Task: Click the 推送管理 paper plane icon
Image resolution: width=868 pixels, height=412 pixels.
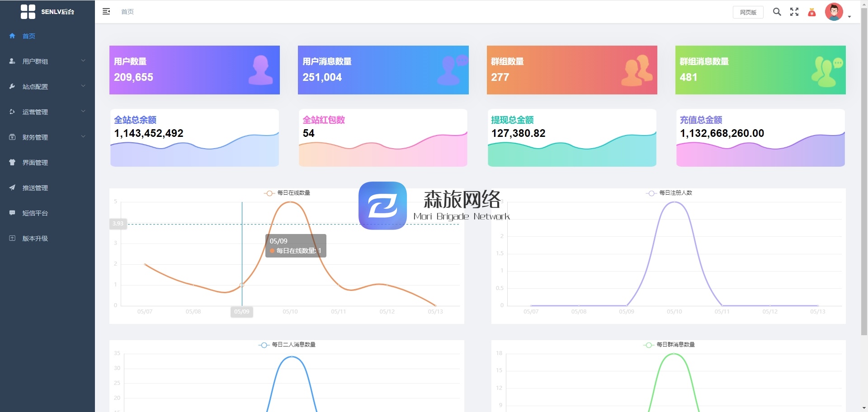Action: [12, 187]
